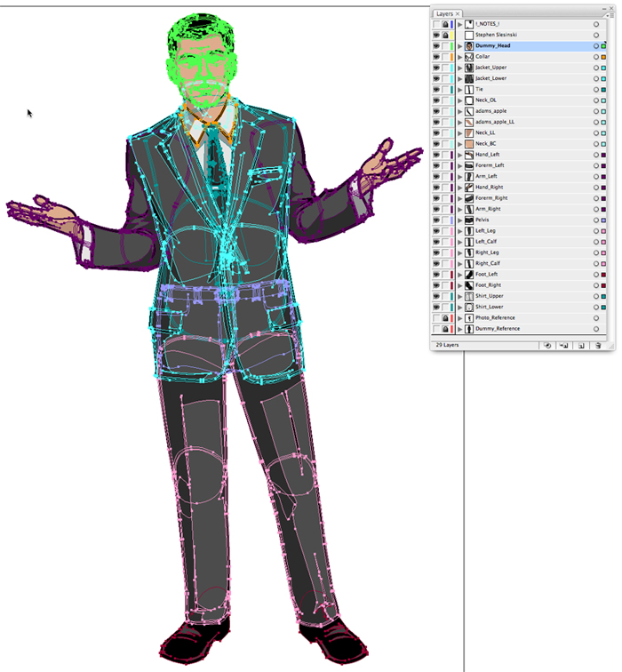Click target circle for Hand_Right layer
Screen dimensions: 622x672
coord(596,188)
